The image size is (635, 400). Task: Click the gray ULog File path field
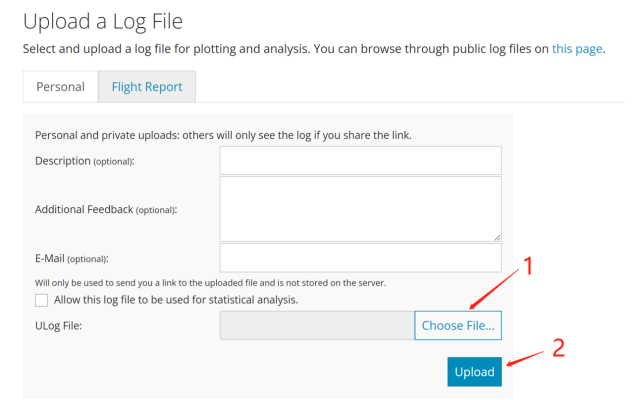[317, 326]
